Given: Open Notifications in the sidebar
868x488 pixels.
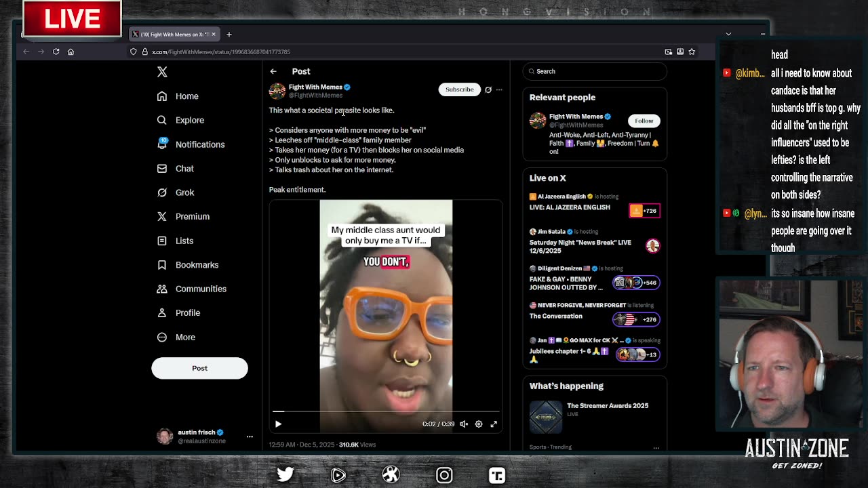Looking at the screenshot, I should (200, 144).
